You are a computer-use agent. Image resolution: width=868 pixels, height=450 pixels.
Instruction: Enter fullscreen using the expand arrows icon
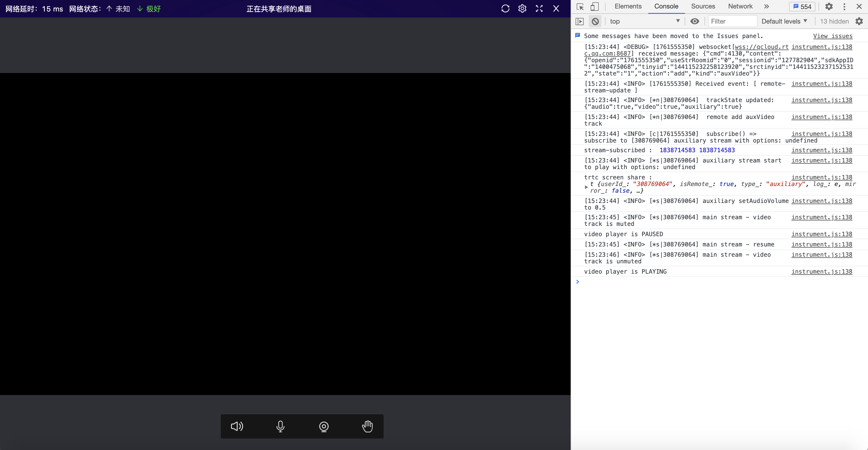point(539,9)
